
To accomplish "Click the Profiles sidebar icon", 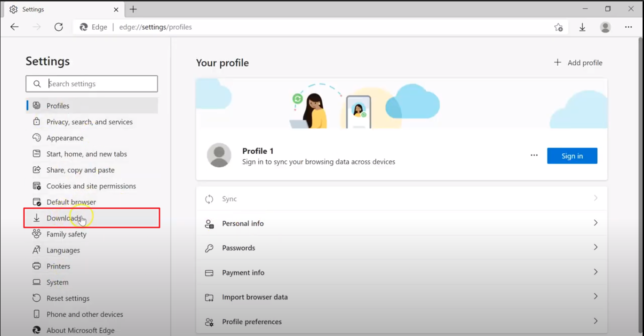I will (x=37, y=106).
